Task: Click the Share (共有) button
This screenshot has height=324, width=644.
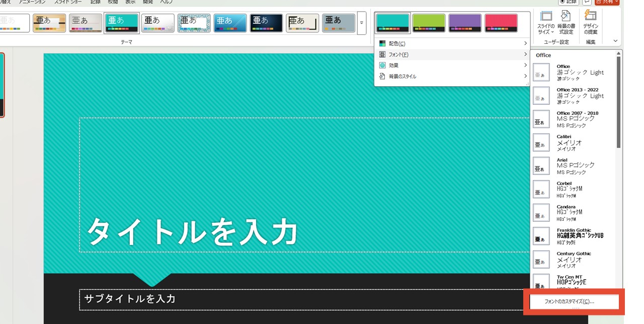Action: 607,2
